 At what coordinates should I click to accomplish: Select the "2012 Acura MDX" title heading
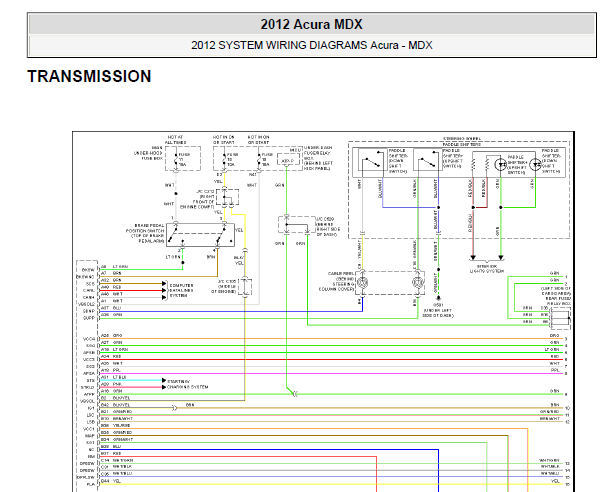tap(311, 25)
